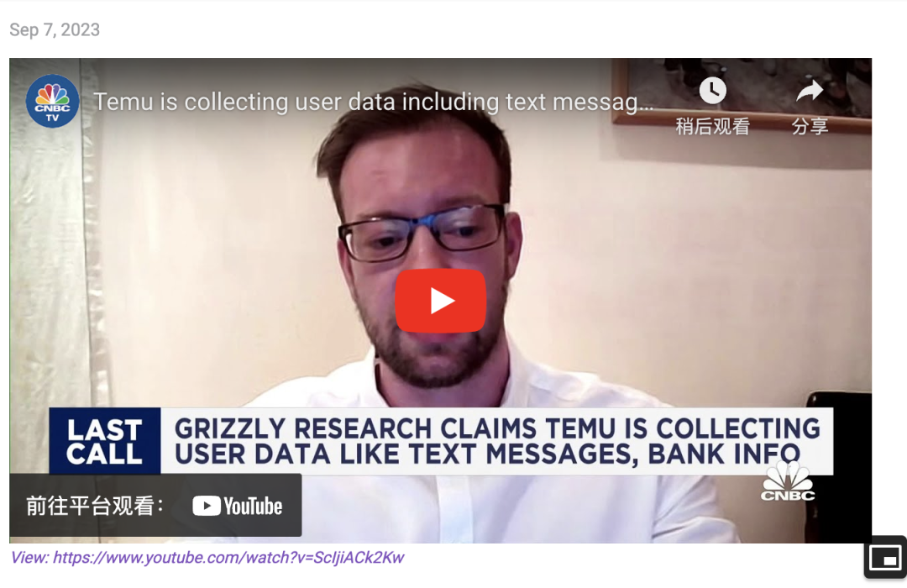Open video title 'Temu is collecting user data'
Screen dimensions: 907x588
point(374,102)
